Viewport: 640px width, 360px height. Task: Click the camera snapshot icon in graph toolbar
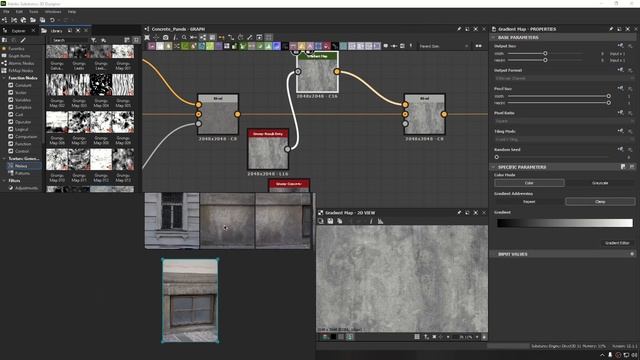coord(165,37)
